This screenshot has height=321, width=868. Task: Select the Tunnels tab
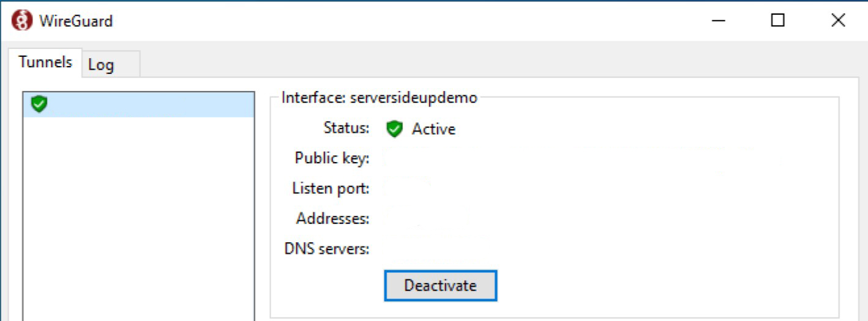pyautogui.click(x=45, y=62)
